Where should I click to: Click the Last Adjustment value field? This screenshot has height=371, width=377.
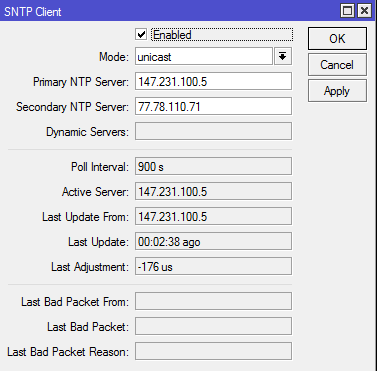coord(213,266)
